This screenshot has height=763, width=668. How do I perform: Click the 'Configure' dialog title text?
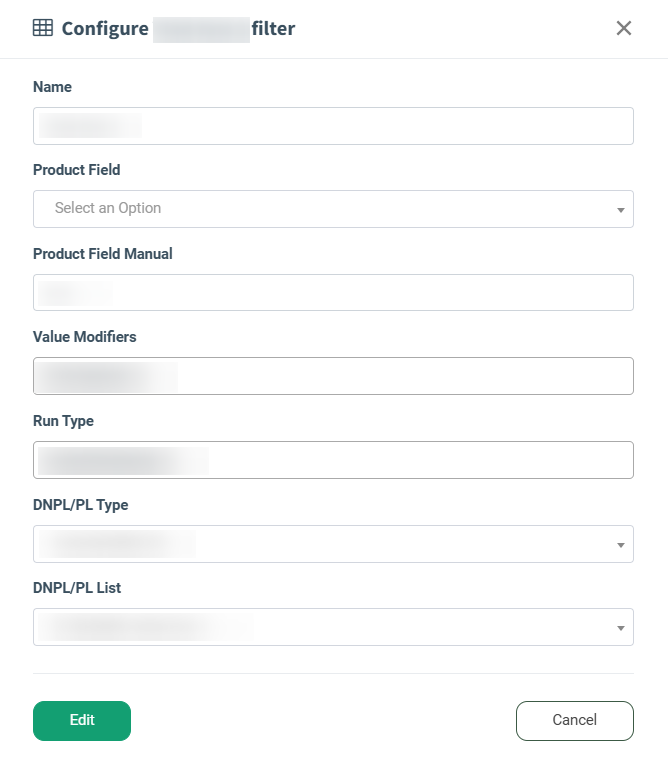[105, 29]
